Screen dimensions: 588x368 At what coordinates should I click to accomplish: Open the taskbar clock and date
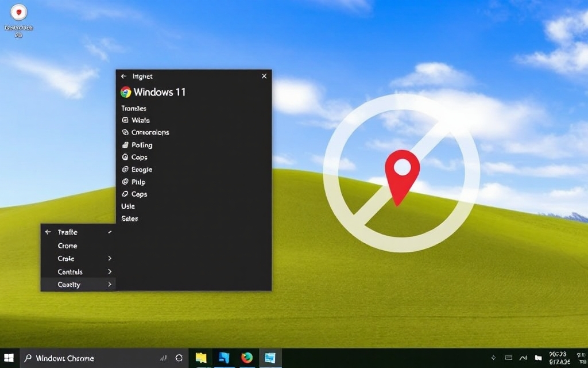click(x=559, y=358)
